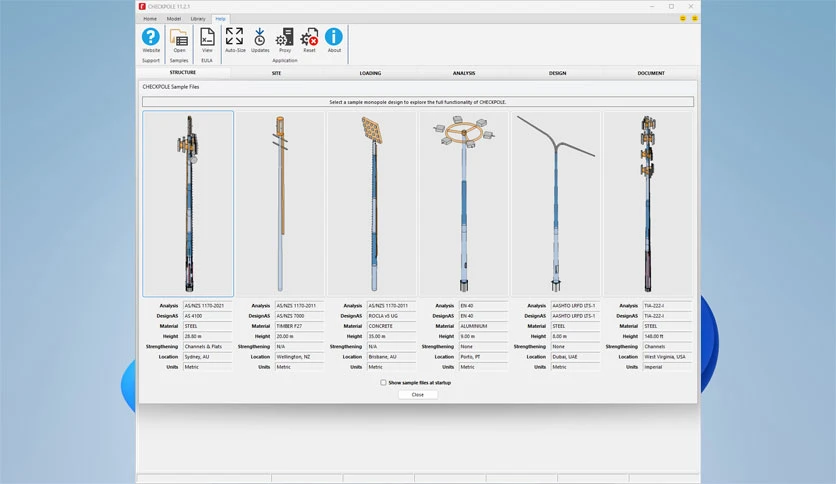Click the 'West Virginia, USA' location field
The width and height of the screenshot is (836, 484).
click(x=667, y=357)
